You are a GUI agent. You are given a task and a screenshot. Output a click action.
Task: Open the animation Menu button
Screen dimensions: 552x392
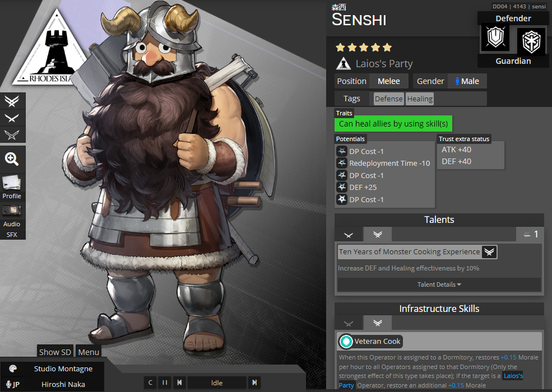click(x=89, y=352)
